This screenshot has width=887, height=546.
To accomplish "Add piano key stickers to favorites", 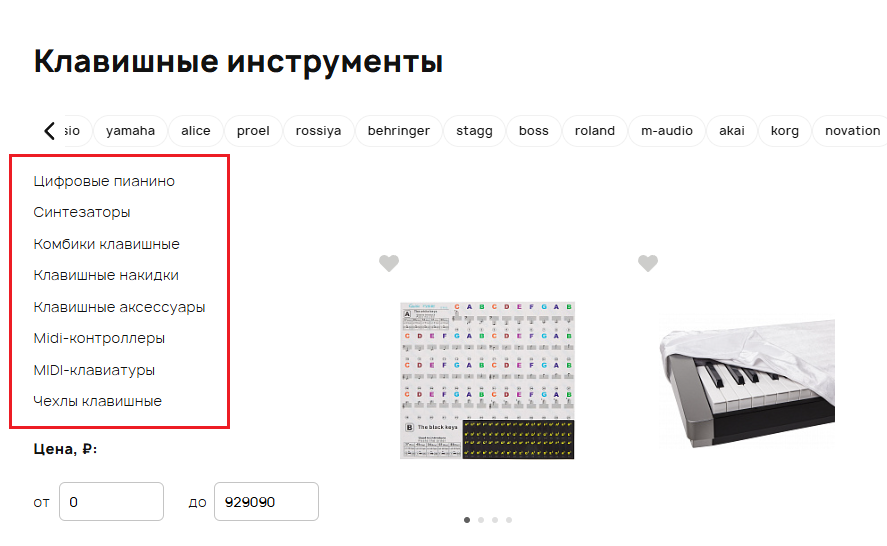I will pos(389,263).
